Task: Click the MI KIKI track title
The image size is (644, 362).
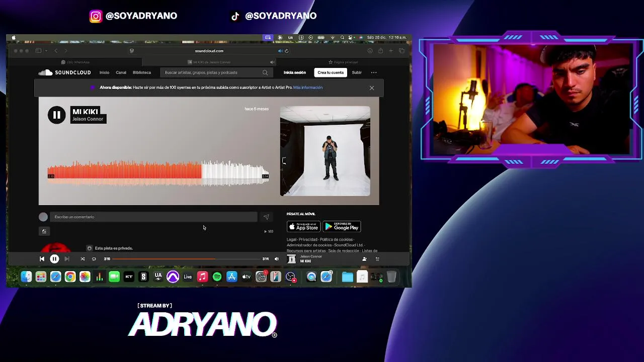Action: (x=85, y=112)
